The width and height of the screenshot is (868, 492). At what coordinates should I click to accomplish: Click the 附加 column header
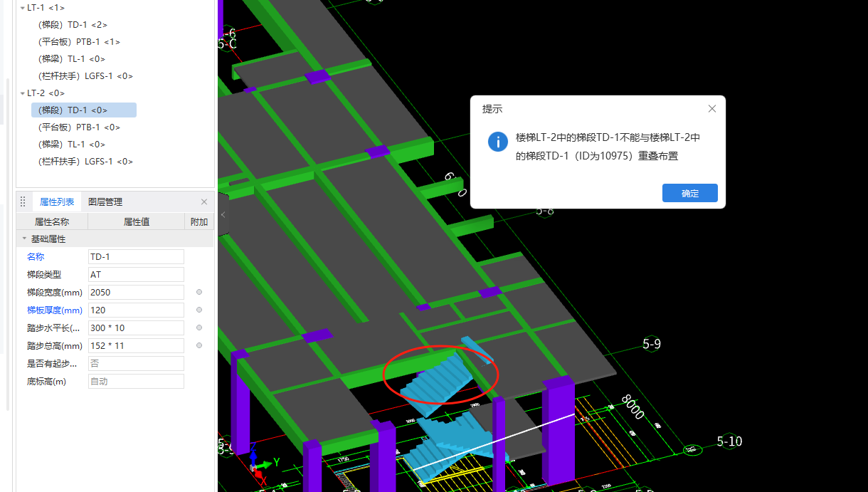(x=199, y=222)
